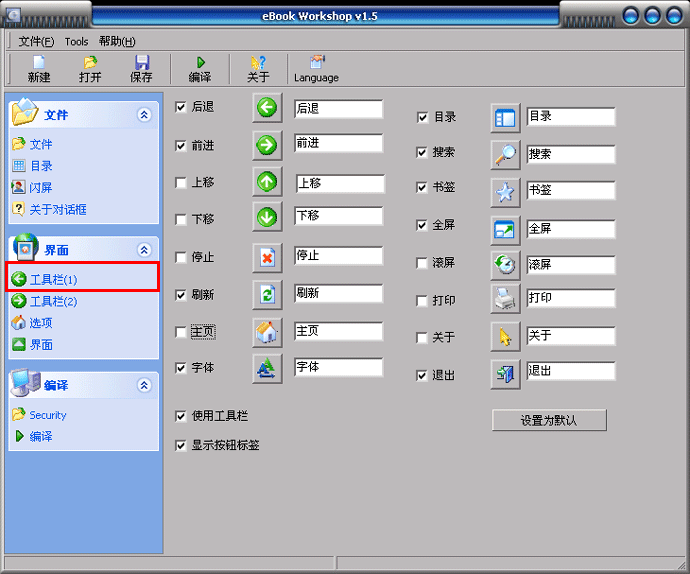Click the red stop icon button

[267, 257]
